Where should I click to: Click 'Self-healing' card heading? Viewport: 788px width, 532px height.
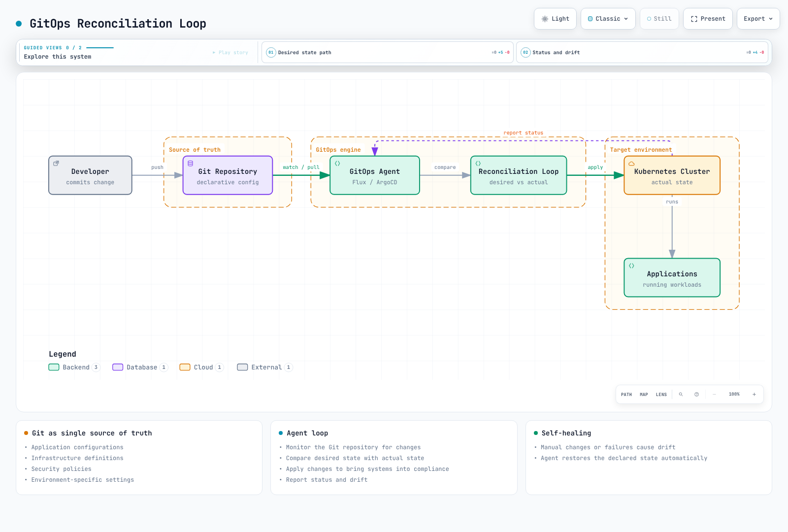coord(566,433)
